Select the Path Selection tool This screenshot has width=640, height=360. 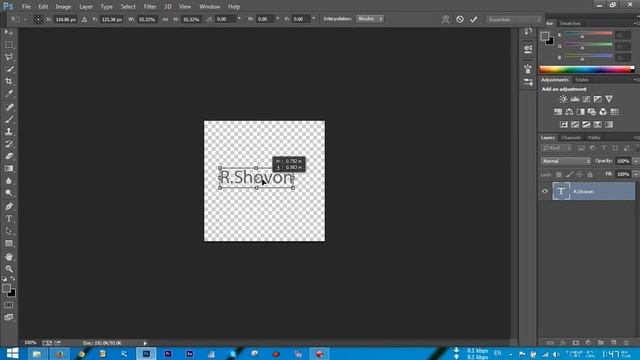coord(9,231)
